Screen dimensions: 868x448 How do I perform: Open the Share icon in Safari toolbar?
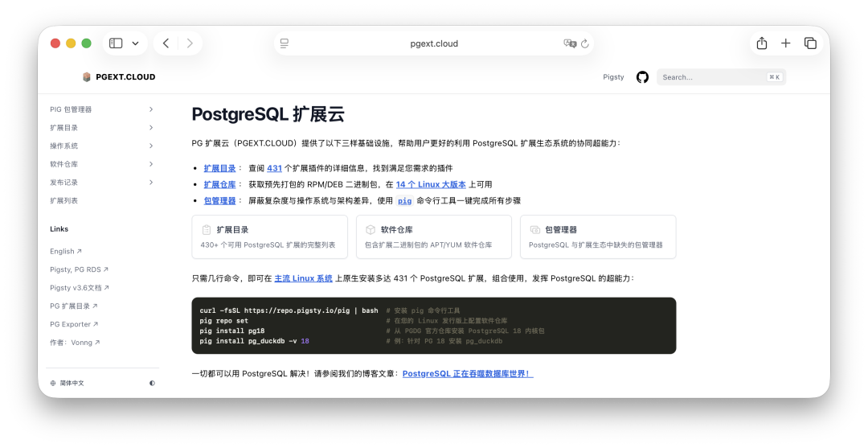pos(762,43)
